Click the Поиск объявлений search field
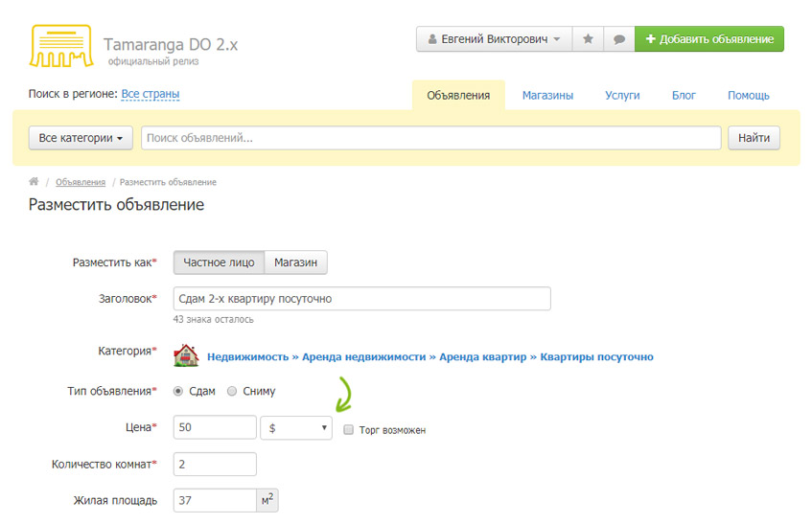 [x=430, y=138]
